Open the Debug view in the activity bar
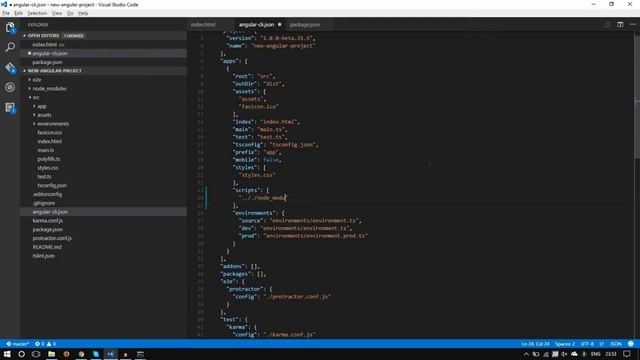This screenshot has width=640, height=360. click(x=10, y=87)
